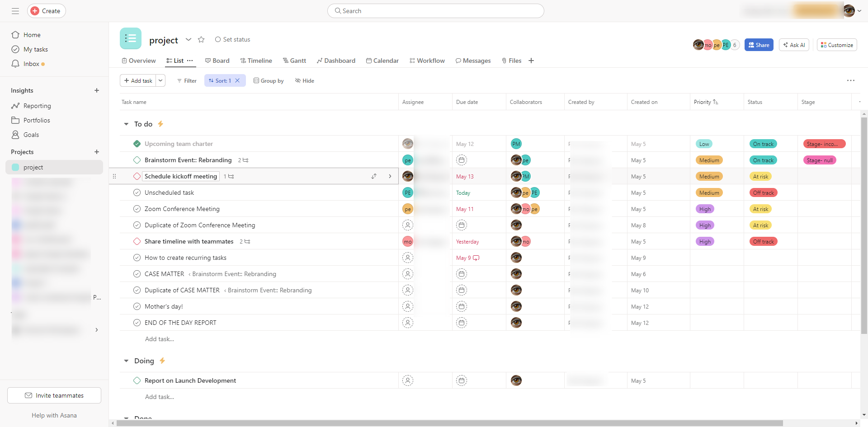
Task: Star the project as favorite
Action: 201,40
